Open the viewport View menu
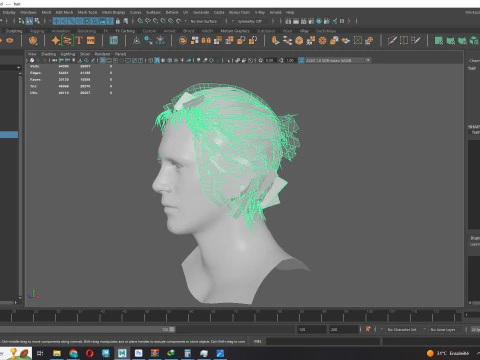Screen dimensions: 480x360 coord(32,54)
